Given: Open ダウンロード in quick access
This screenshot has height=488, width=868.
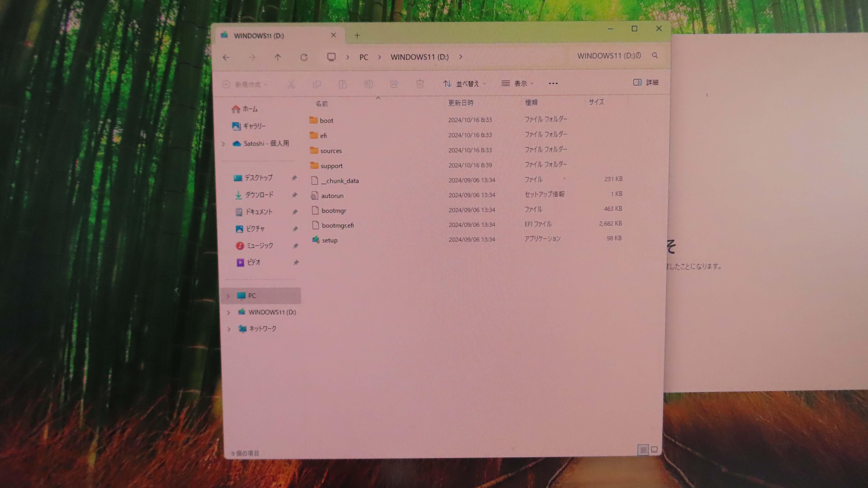Looking at the screenshot, I should coord(254,195).
